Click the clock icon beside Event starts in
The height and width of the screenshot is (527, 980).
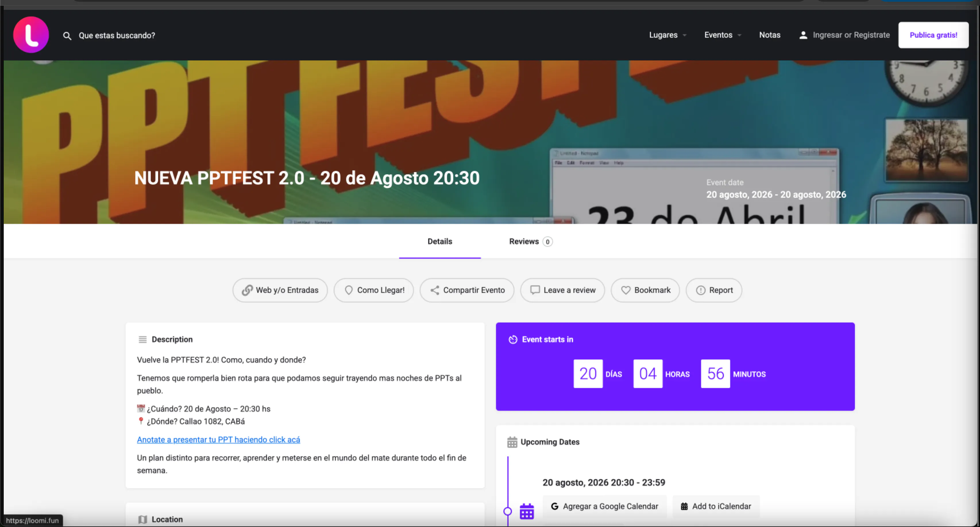(x=513, y=339)
